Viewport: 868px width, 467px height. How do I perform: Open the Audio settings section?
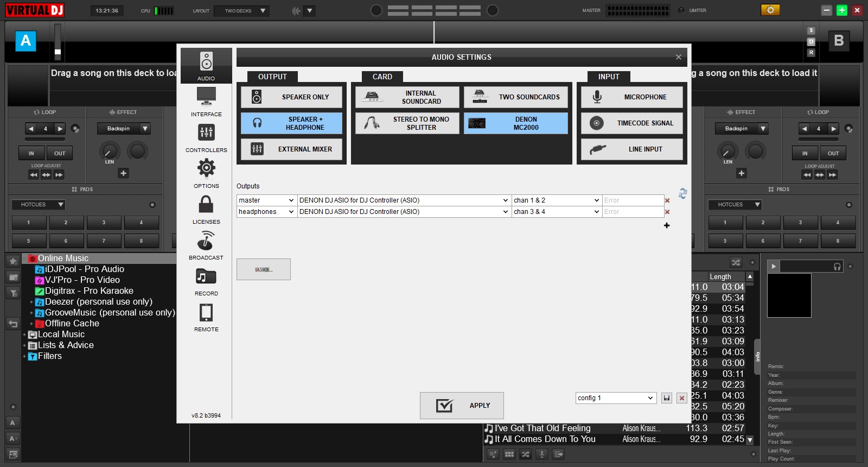pyautogui.click(x=206, y=66)
